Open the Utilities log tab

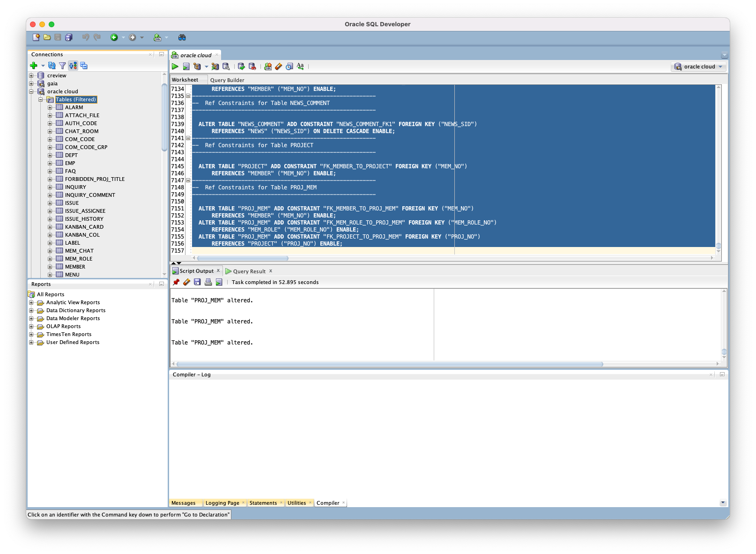[296, 503]
